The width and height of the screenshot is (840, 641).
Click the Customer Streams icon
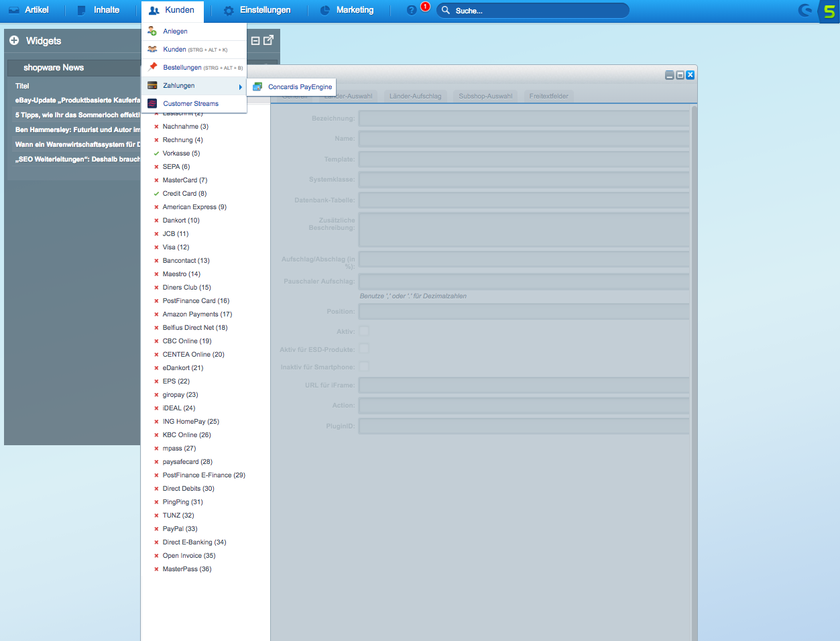coord(152,103)
